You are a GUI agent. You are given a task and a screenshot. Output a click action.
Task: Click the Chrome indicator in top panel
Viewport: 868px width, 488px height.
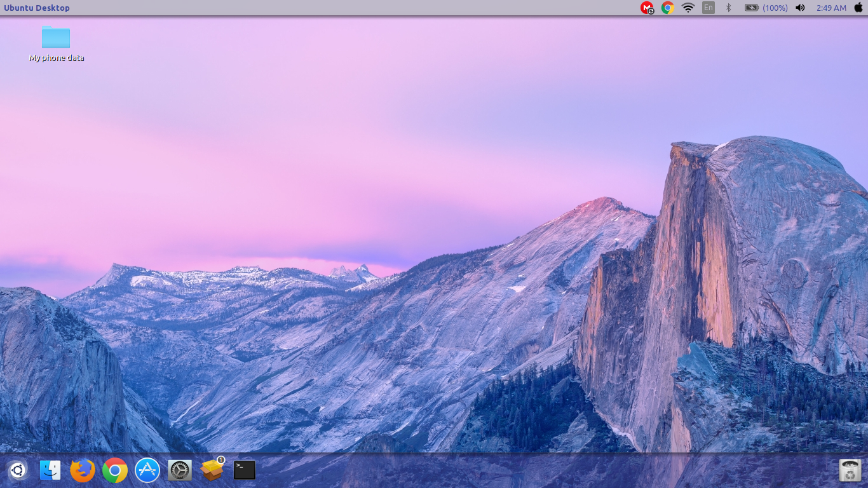coord(667,8)
